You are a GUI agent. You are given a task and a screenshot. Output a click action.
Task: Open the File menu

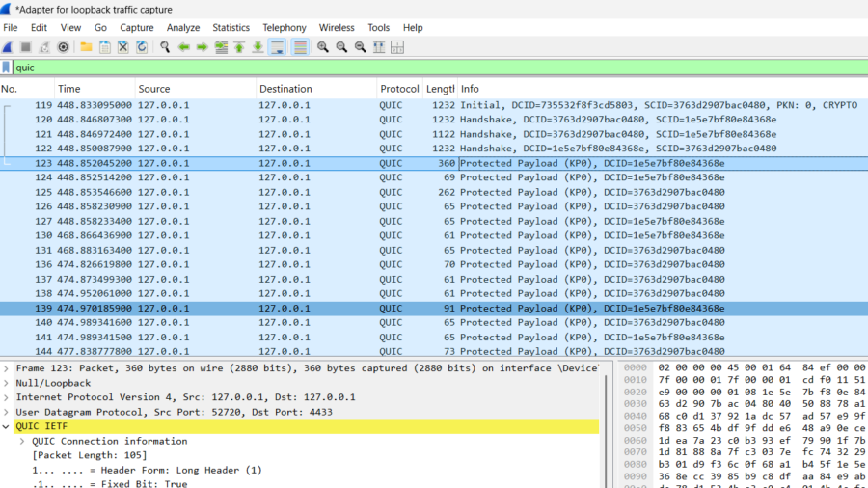11,28
